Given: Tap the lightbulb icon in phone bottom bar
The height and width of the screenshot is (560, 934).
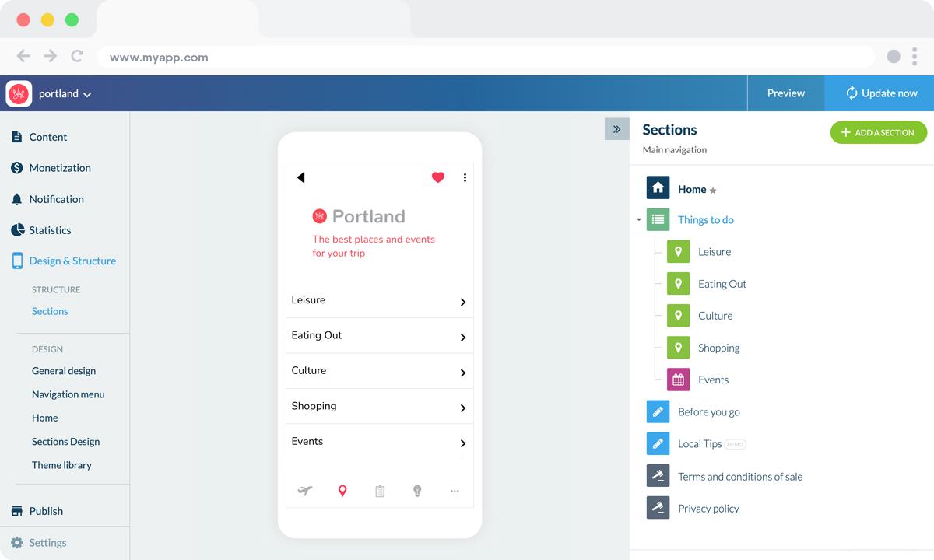Looking at the screenshot, I should click(417, 491).
